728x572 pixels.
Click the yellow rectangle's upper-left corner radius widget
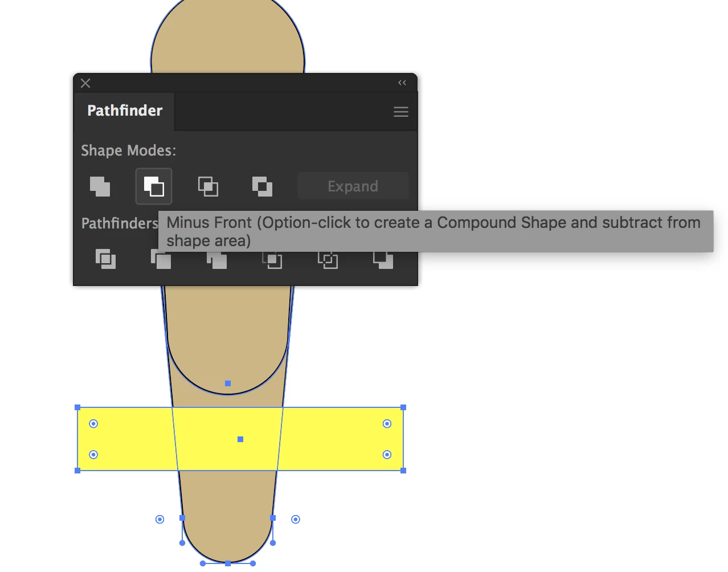[93, 423]
